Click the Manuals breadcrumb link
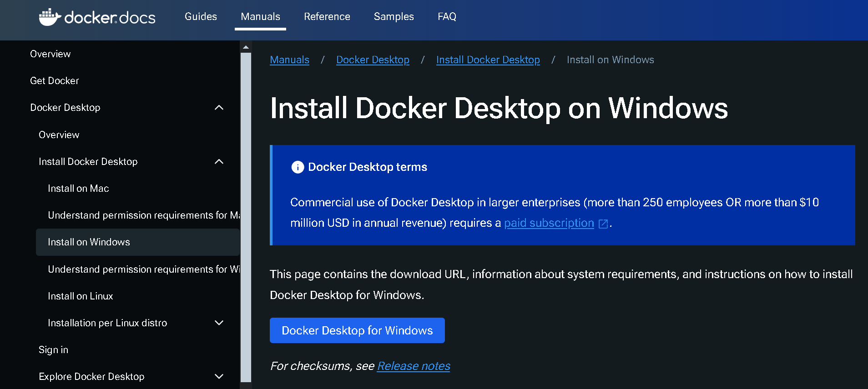The height and width of the screenshot is (389, 868). (x=289, y=60)
